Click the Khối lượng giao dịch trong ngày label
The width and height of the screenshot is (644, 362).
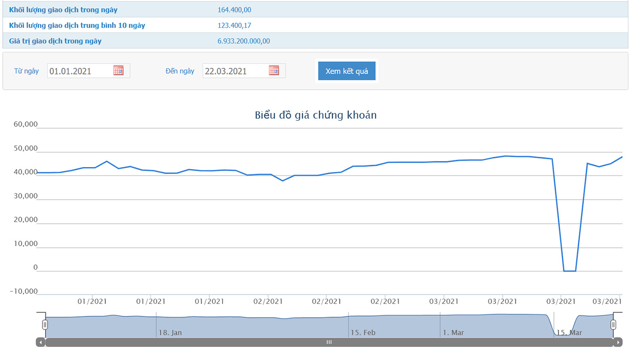point(63,10)
